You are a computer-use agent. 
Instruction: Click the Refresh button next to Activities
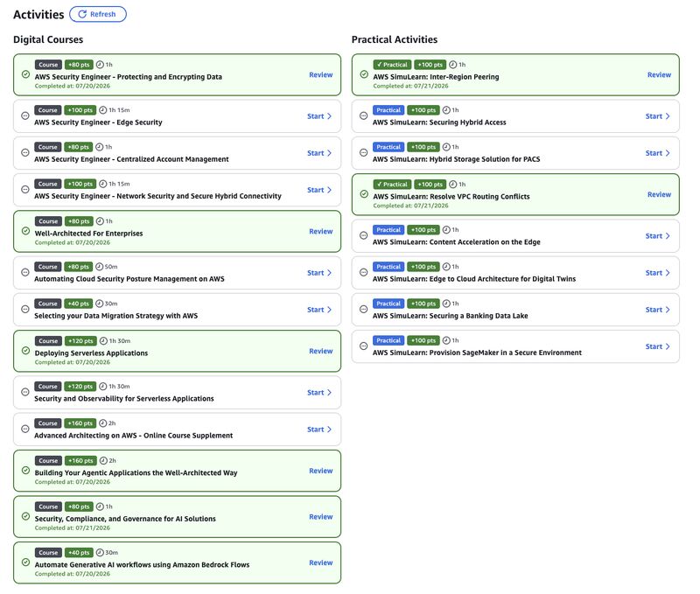point(98,14)
